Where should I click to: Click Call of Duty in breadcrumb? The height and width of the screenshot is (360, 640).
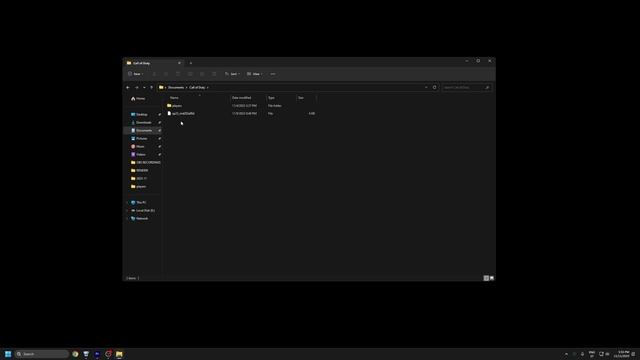tap(197, 87)
